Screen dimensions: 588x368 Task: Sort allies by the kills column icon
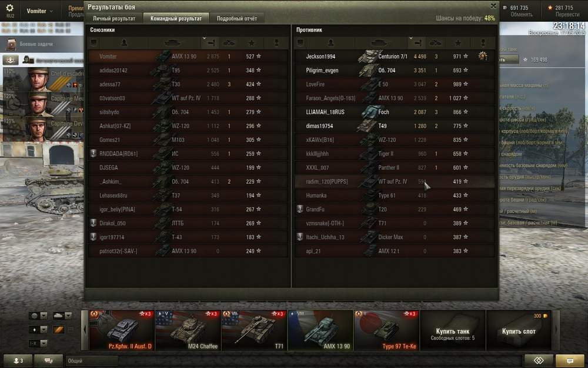click(229, 43)
